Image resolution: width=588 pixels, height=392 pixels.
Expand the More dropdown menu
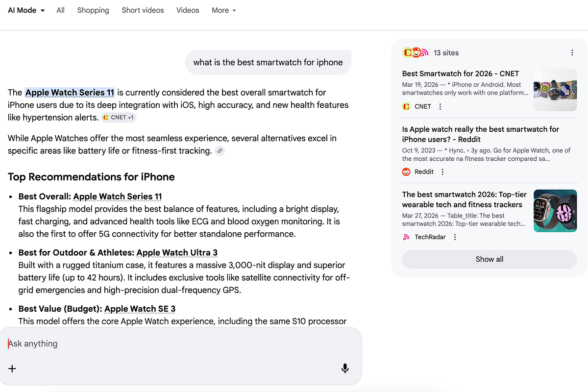coord(224,10)
